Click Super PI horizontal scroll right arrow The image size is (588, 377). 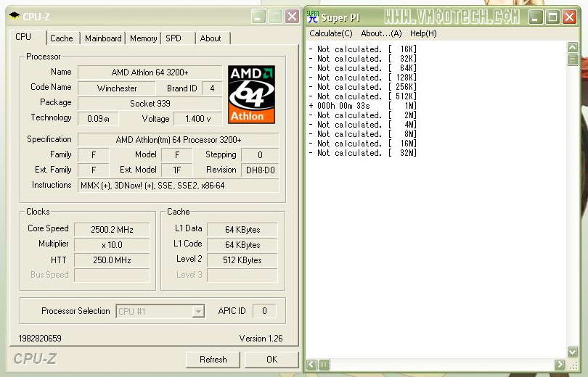560,364
